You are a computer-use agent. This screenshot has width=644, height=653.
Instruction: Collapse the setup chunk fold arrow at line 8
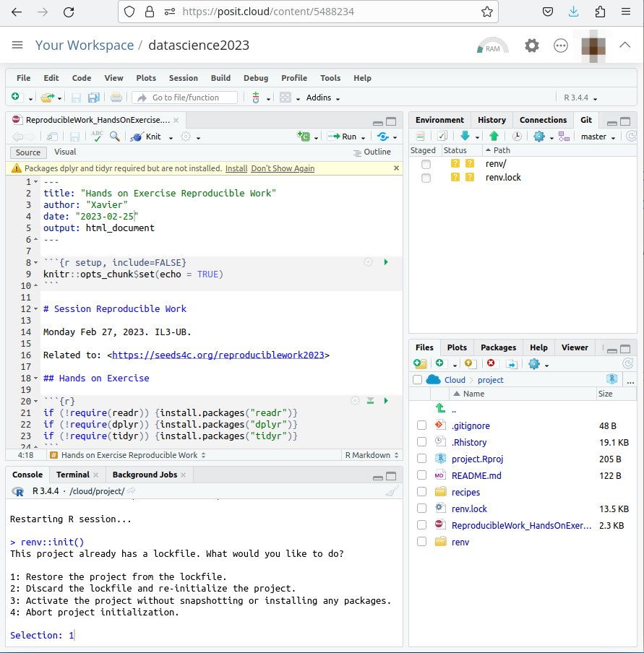[36, 263]
